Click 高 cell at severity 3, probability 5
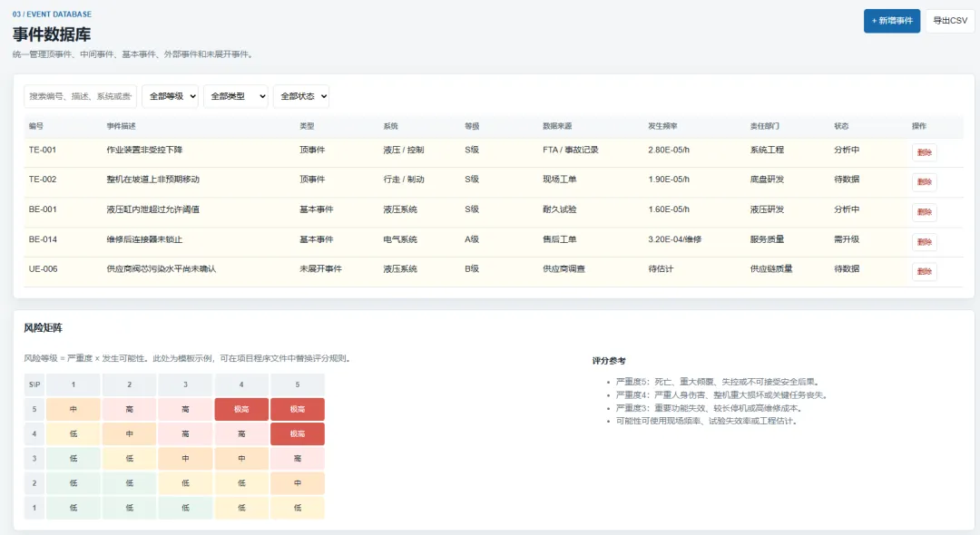 click(298, 458)
